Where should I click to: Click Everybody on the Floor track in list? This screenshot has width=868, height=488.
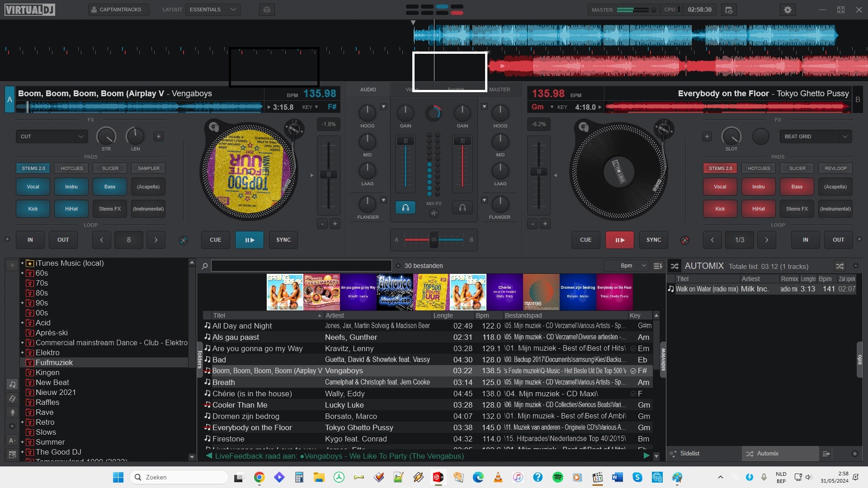[252, 427]
